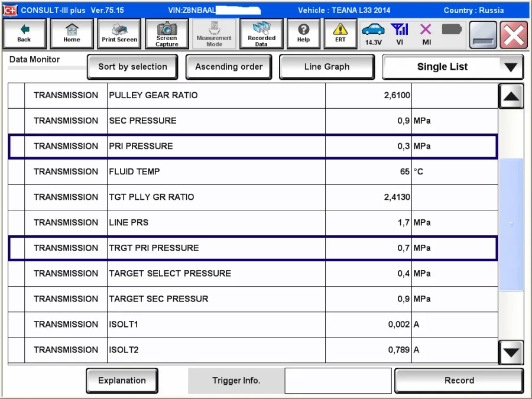Screen dimensions: 532x399
Task: Open the Screen Capture camera tool
Action: 167,34
